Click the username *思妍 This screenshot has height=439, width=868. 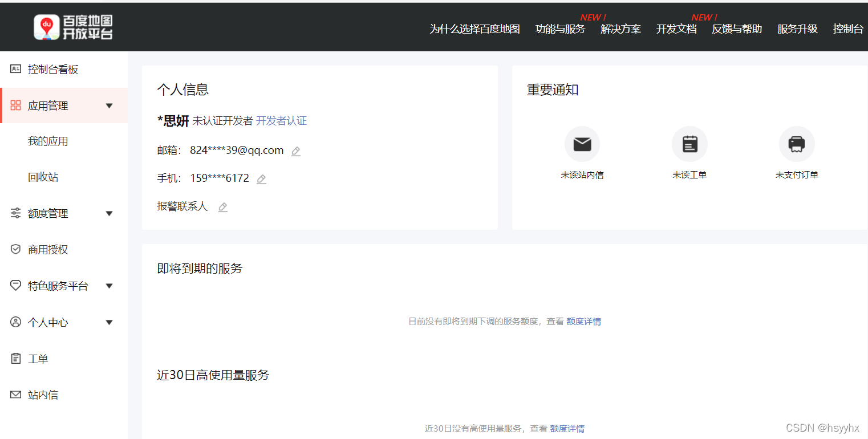coord(173,121)
